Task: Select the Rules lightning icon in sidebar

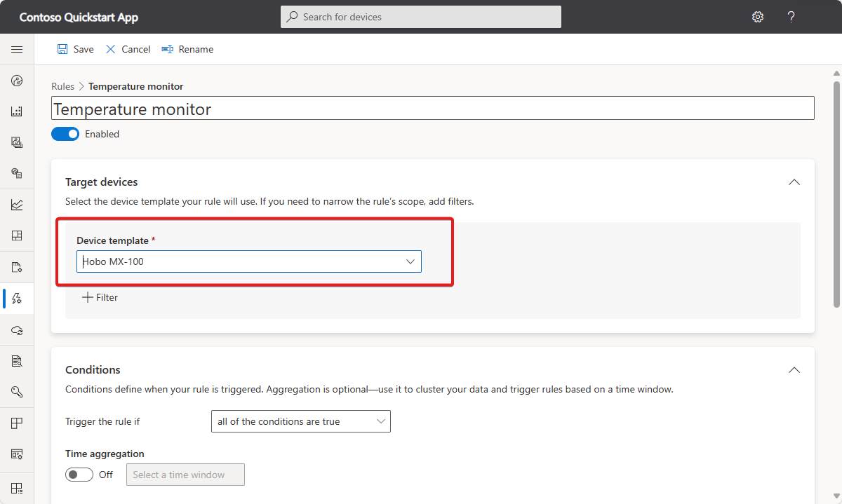Action: [x=17, y=298]
